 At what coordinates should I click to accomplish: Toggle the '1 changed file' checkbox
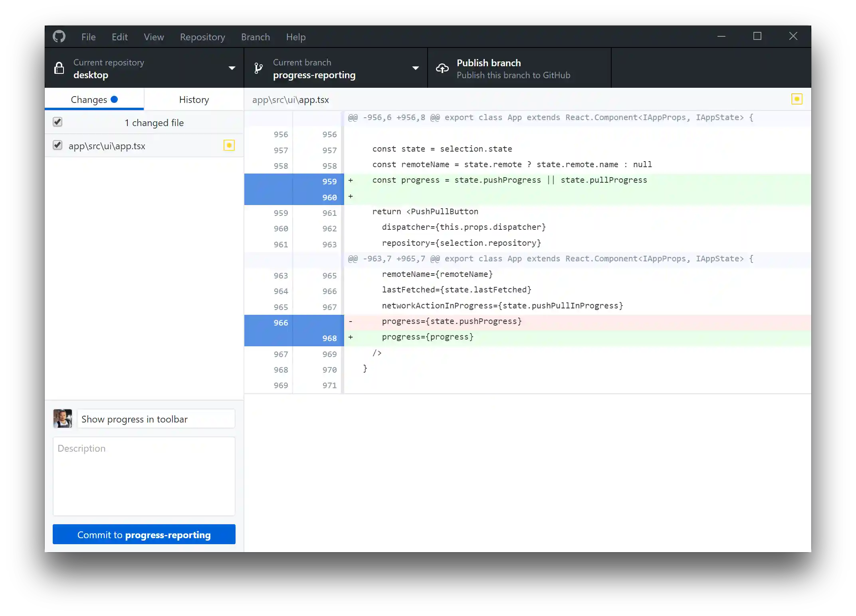point(57,122)
